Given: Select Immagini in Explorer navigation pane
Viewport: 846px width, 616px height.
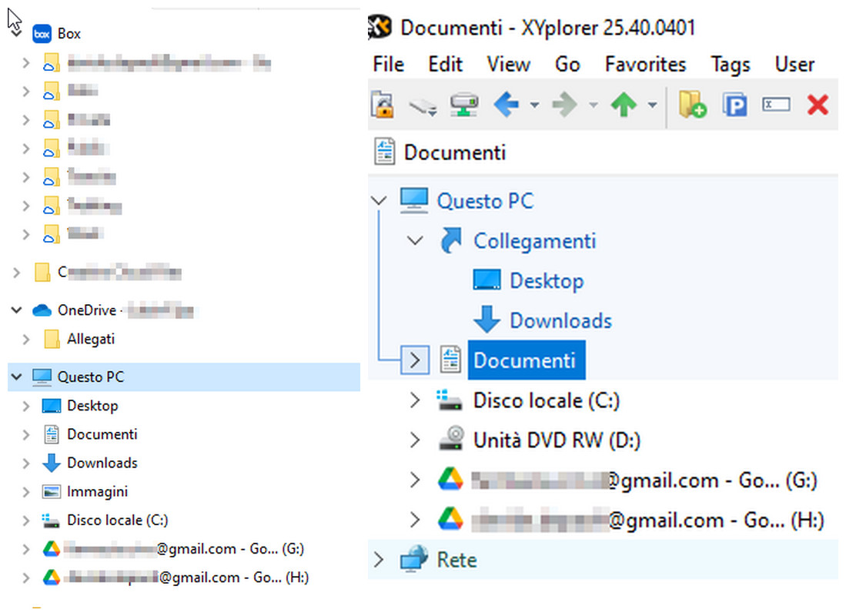Looking at the screenshot, I should click(97, 491).
